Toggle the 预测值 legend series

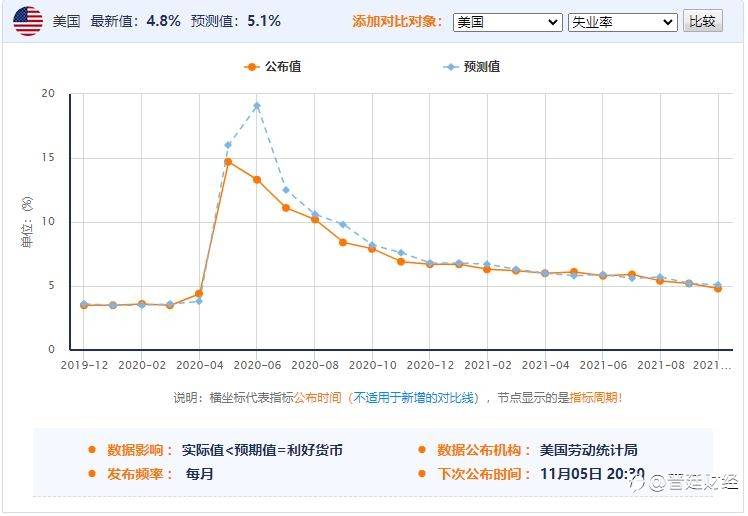click(471, 67)
